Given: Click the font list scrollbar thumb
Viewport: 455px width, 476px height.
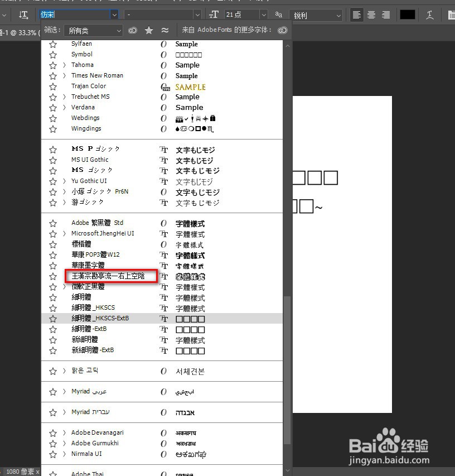Looking at the screenshot, I should click(x=287, y=370).
